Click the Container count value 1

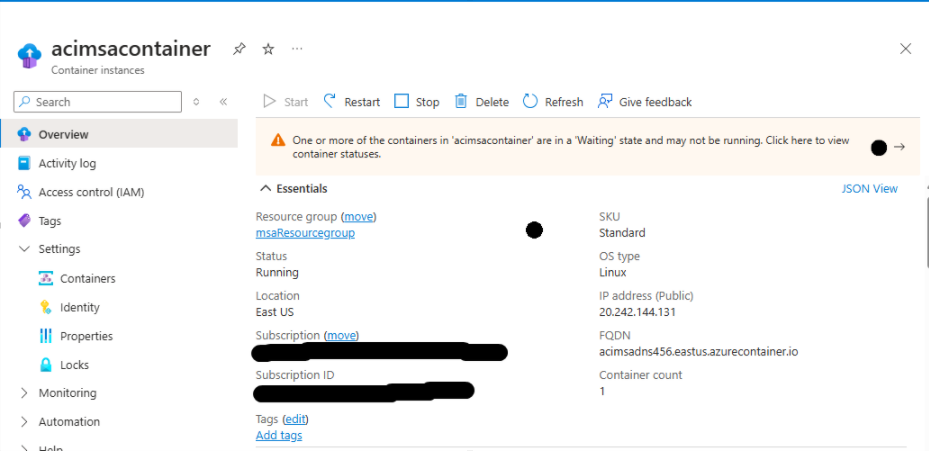(602, 391)
